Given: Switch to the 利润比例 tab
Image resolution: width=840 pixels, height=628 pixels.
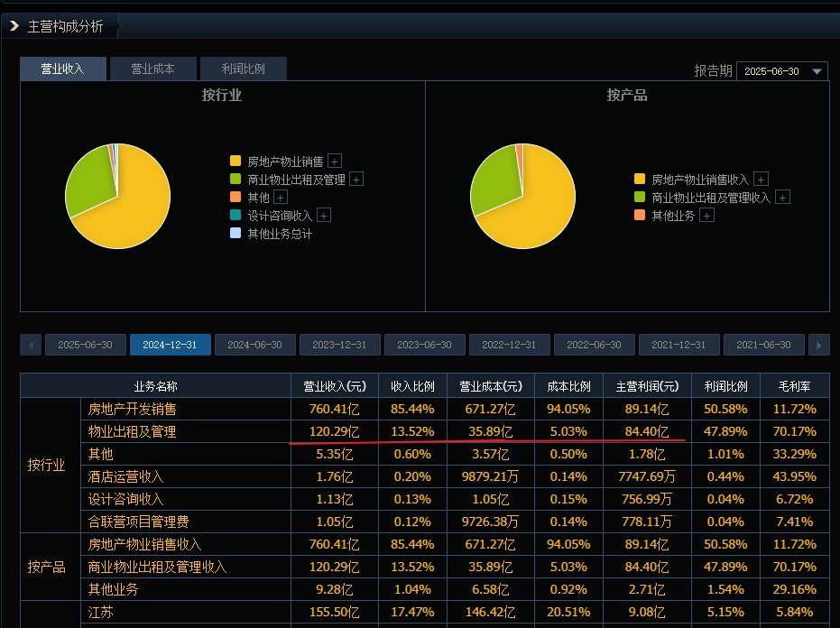Looking at the screenshot, I should point(244,69).
